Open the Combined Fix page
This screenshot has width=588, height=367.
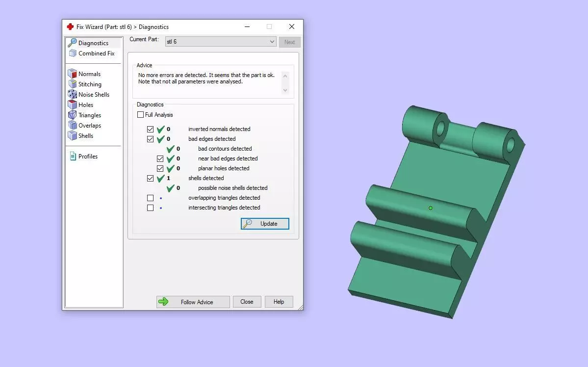97,53
